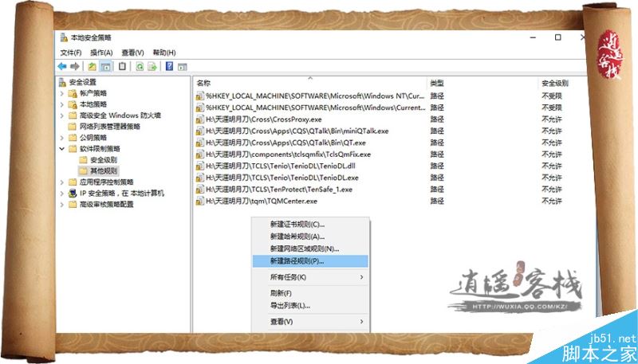The image size is (638, 364).
Task: Click icon of the CrossProxy.exe rule
Action: (x=200, y=119)
